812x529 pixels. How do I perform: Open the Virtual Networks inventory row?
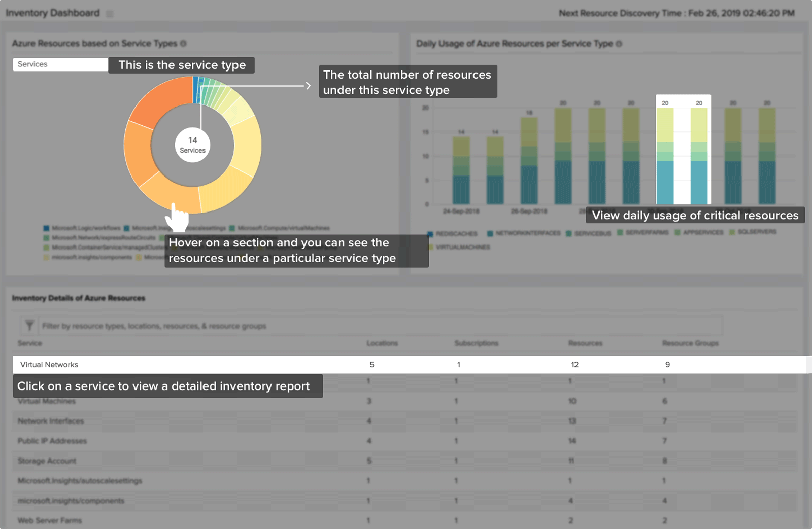(49, 365)
